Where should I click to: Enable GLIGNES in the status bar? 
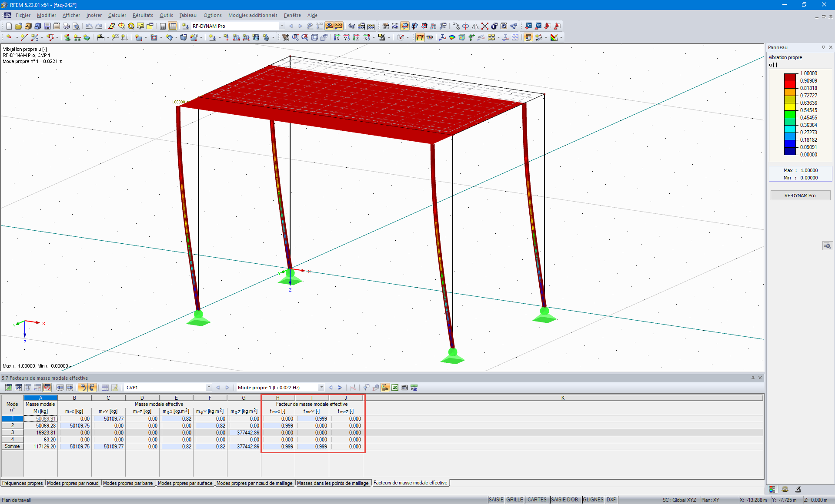pos(593,499)
